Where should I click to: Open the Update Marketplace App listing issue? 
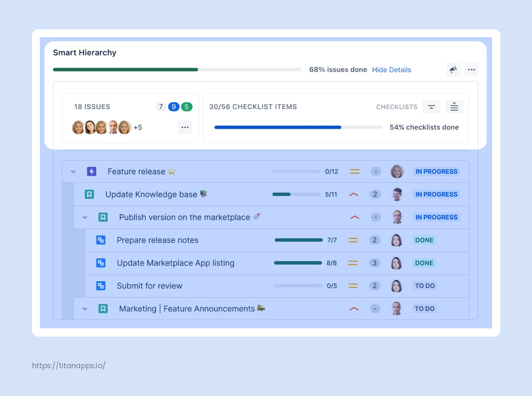coord(176,263)
